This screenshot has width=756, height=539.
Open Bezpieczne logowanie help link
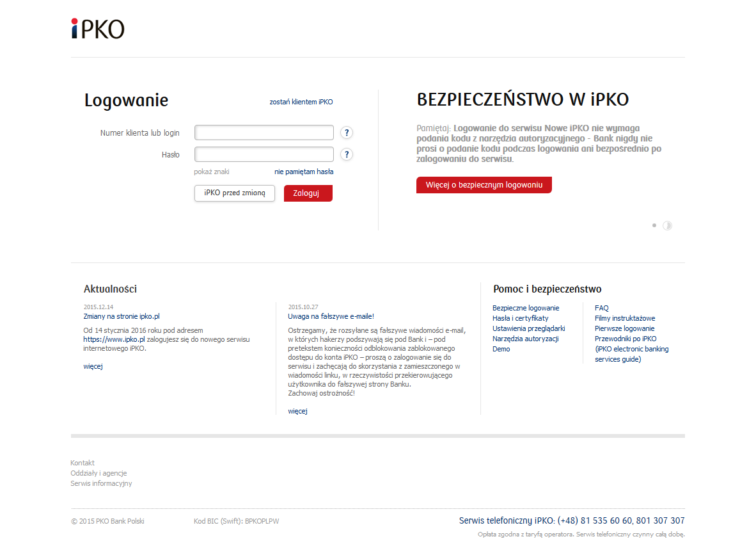pyautogui.click(x=526, y=308)
